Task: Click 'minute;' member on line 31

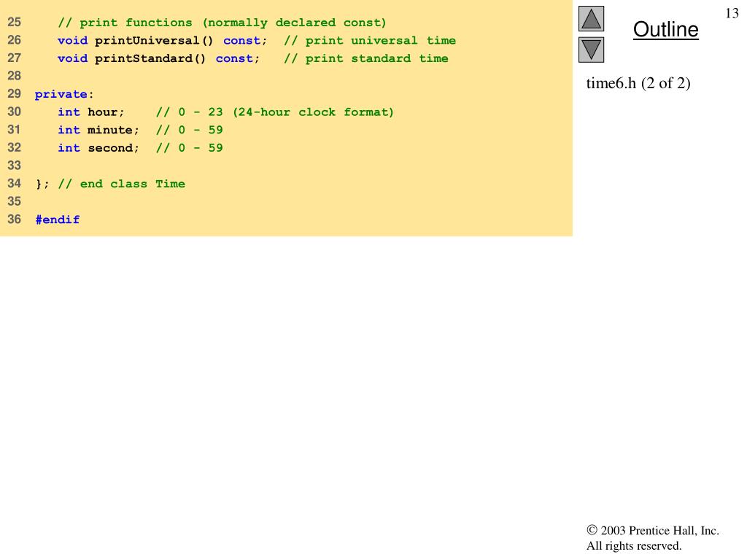Action: (113, 130)
